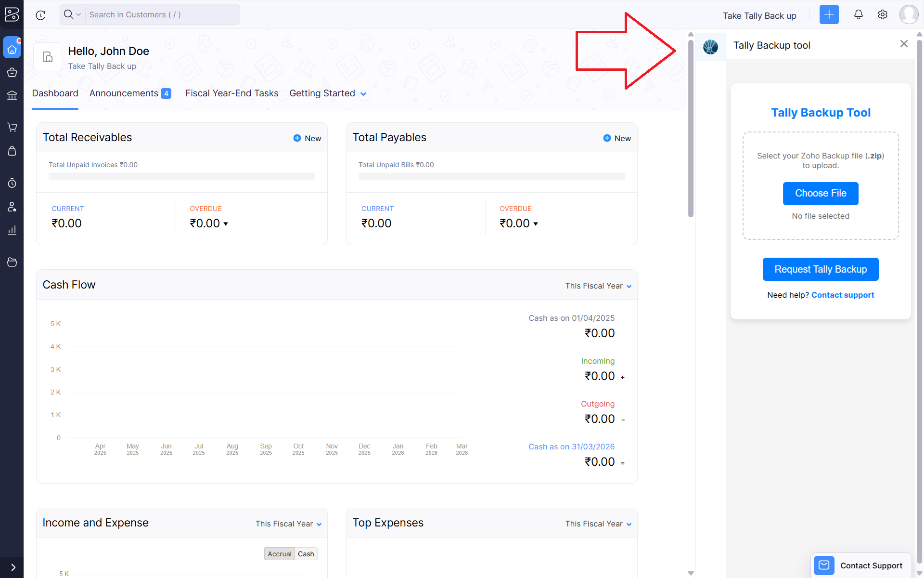Click the plus icon for new payable
The height and width of the screenshot is (578, 924).
[x=607, y=138]
